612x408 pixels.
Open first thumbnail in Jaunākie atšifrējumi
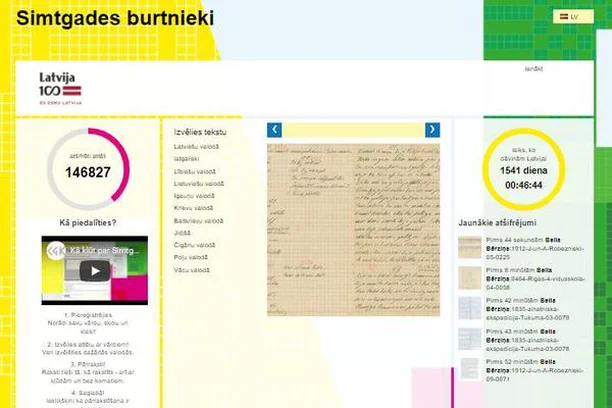coord(470,247)
